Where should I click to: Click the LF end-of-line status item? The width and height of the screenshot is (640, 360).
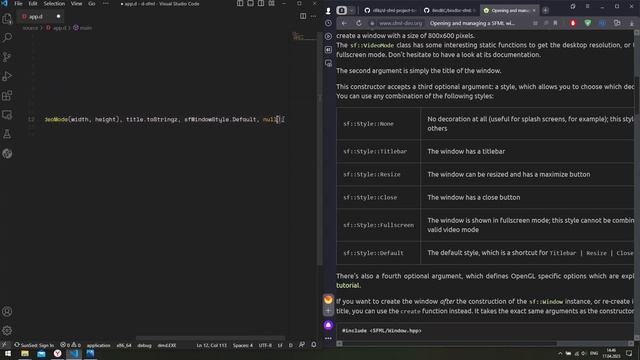point(280,345)
